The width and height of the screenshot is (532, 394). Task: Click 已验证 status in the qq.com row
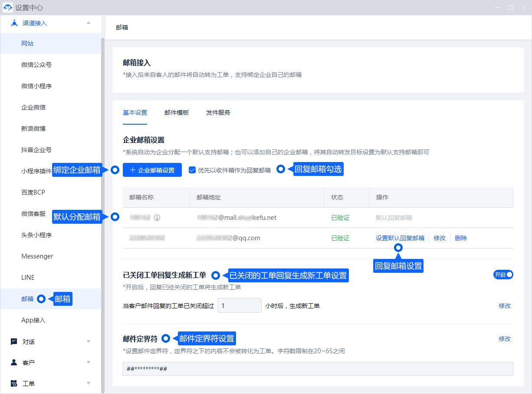click(x=340, y=238)
